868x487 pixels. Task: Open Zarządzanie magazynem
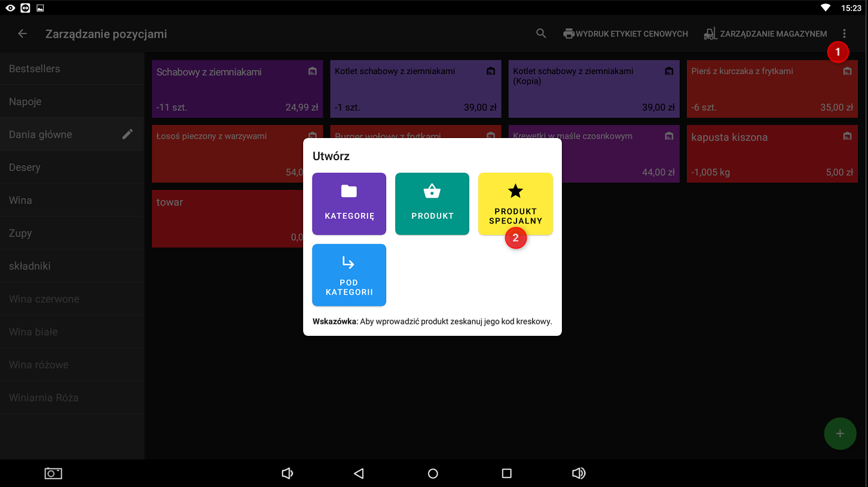(x=766, y=34)
